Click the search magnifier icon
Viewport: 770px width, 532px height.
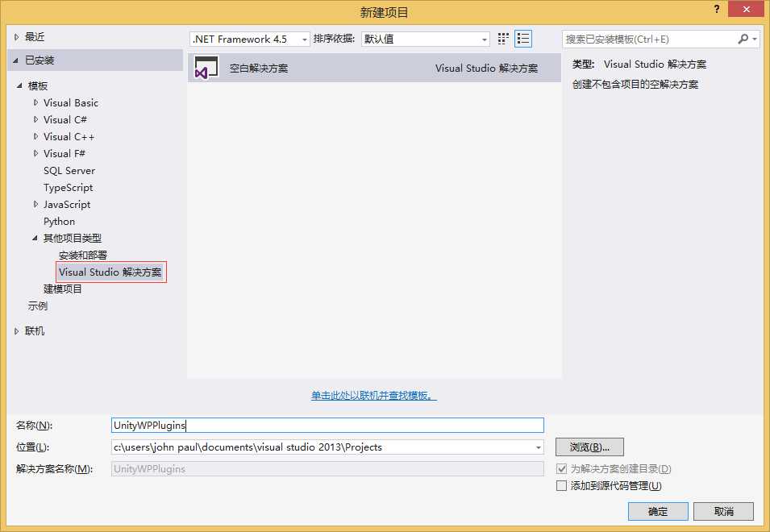tap(743, 39)
